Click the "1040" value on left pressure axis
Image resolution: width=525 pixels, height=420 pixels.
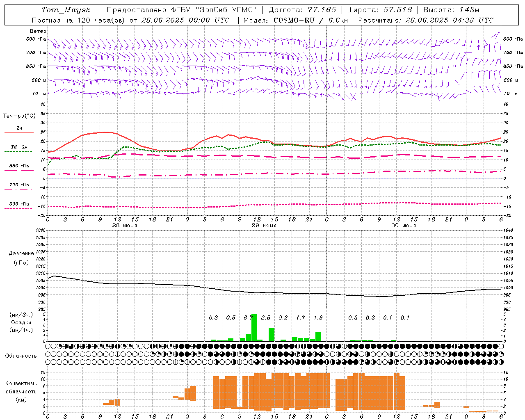[40, 231]
